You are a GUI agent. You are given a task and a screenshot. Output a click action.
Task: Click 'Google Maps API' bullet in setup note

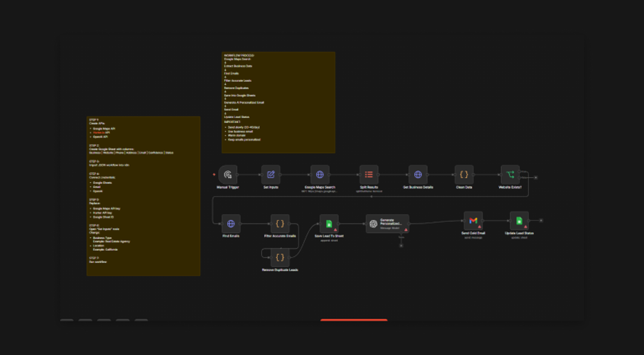click(104, 129)
